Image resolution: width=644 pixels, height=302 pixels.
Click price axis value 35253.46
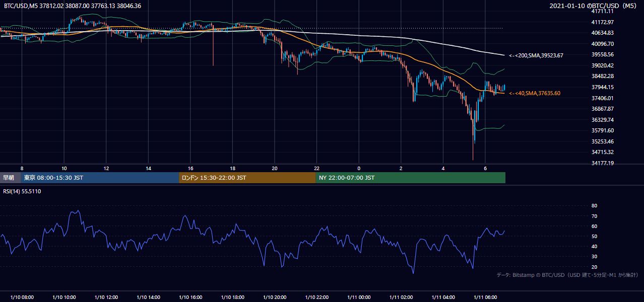pyautogui.click(x=602, y=141)
